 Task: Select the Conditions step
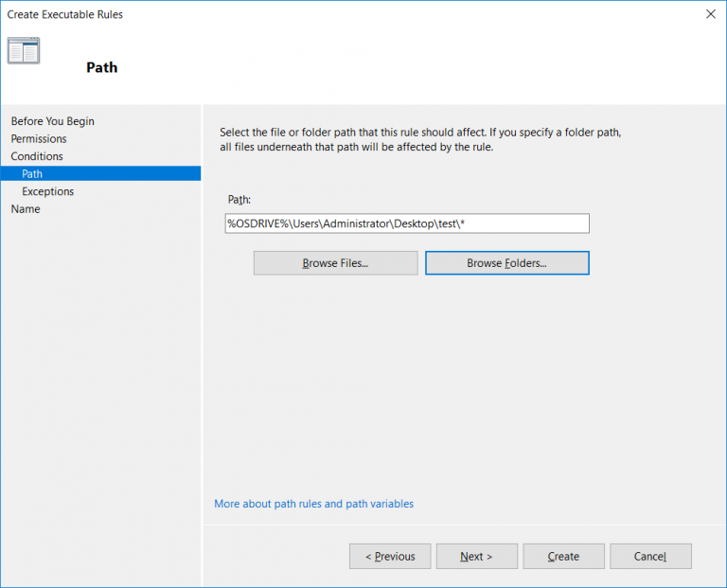tap(37, 156)
